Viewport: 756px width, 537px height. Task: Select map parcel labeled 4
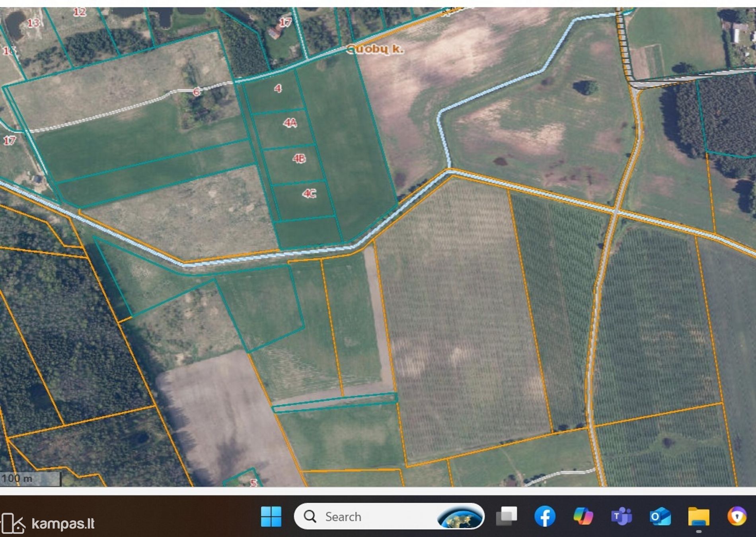coord(278,88)
